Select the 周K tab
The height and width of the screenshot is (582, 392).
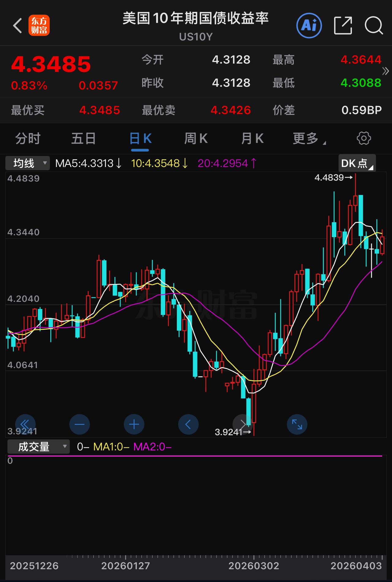click(x=196, y=139)
